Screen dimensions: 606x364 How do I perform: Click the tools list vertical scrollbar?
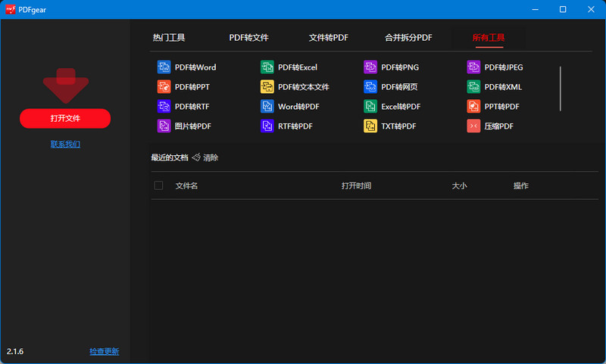pyautogui.click(x=561, y=89)
